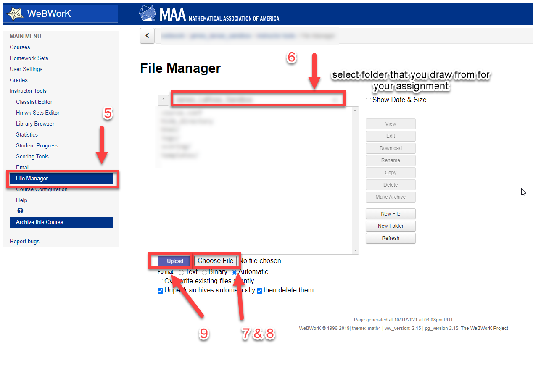Click the Upload button
533x392 pixels.
175,261
